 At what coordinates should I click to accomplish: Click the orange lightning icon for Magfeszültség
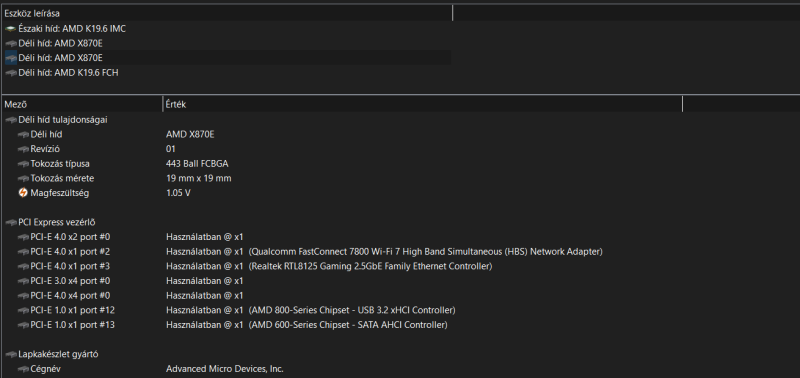click(x=23, y=193)
